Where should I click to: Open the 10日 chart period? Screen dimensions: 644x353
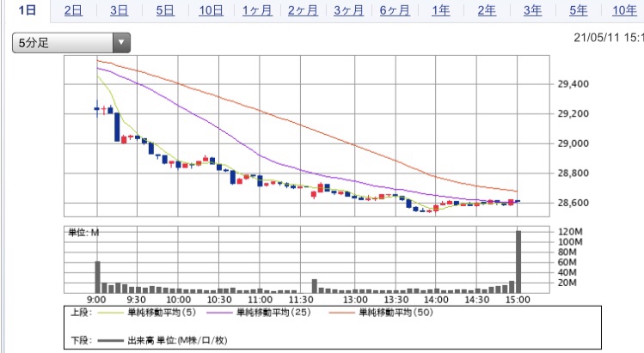coord(212,10)
